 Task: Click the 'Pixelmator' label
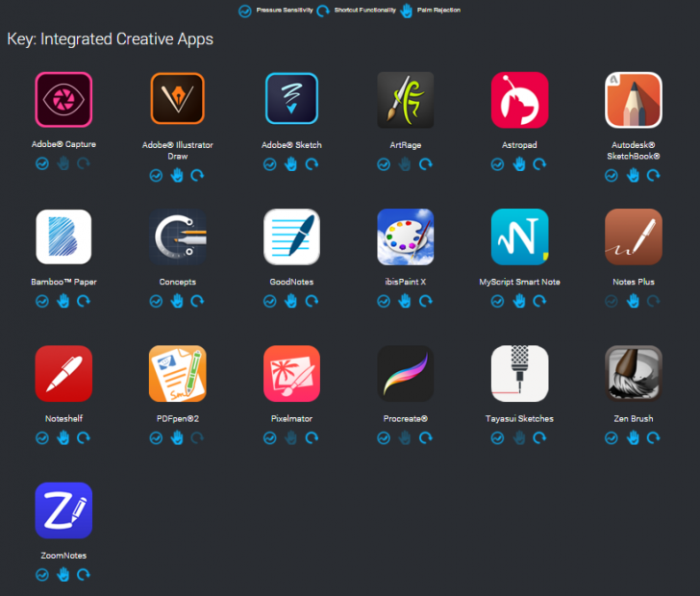[x=291, y=418]
